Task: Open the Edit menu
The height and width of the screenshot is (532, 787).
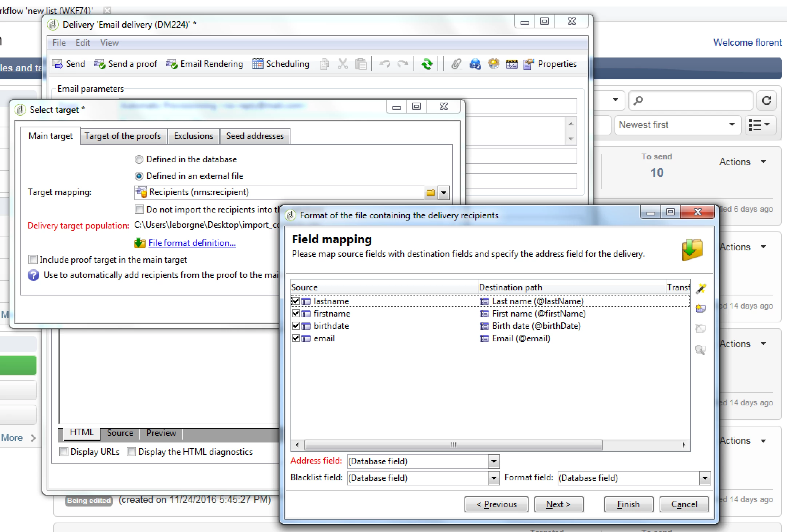Action: (x=83, y=43)
